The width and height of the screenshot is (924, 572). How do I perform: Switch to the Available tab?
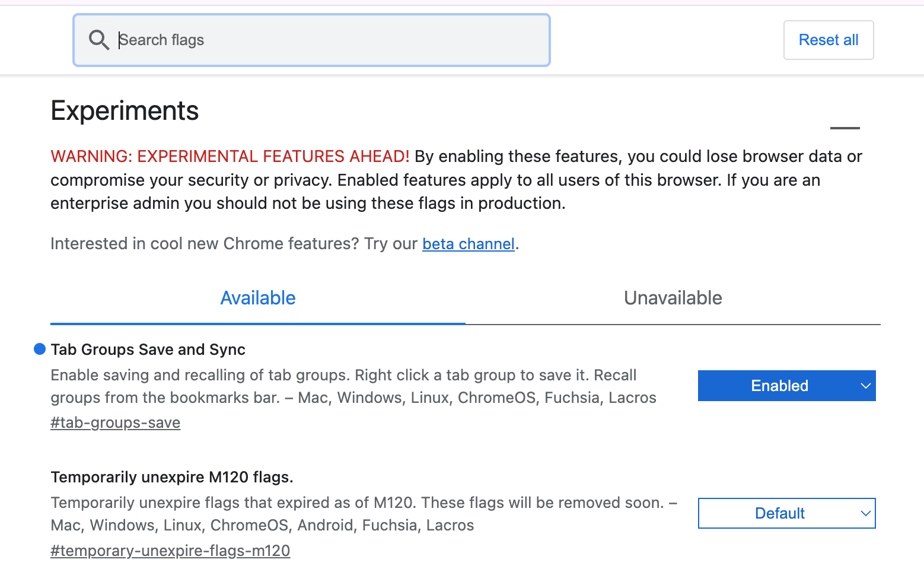point(258,298)
